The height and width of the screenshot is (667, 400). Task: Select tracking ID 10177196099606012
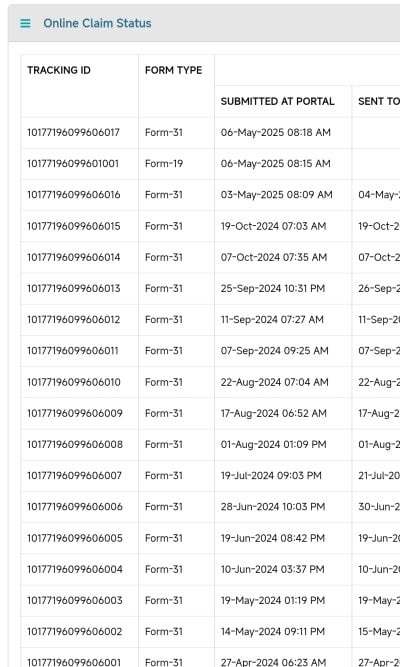point(74,319)
